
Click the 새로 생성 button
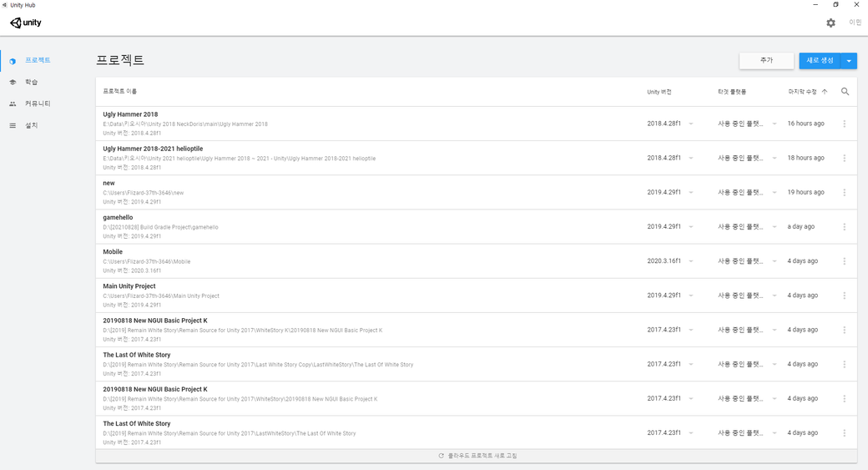pyautogui.click(x=820, y=61)
